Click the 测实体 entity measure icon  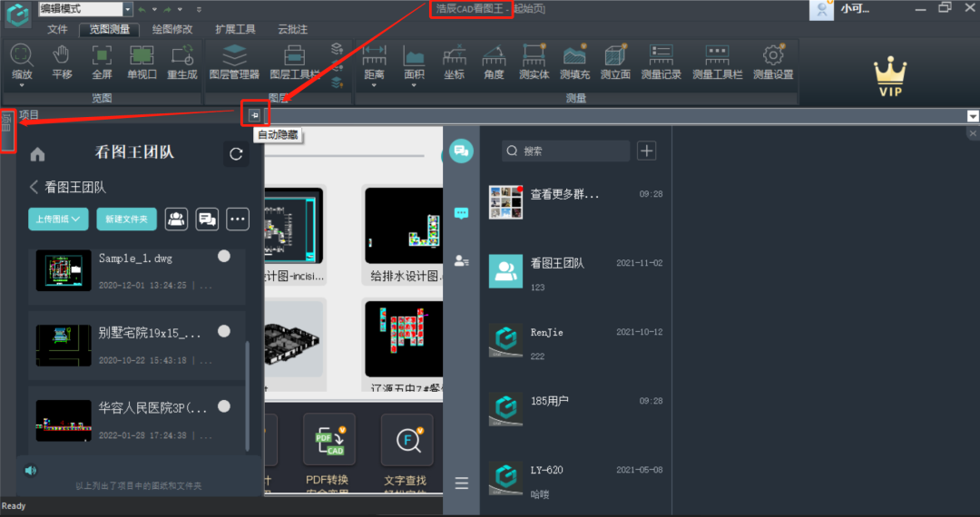pos(534,63)
